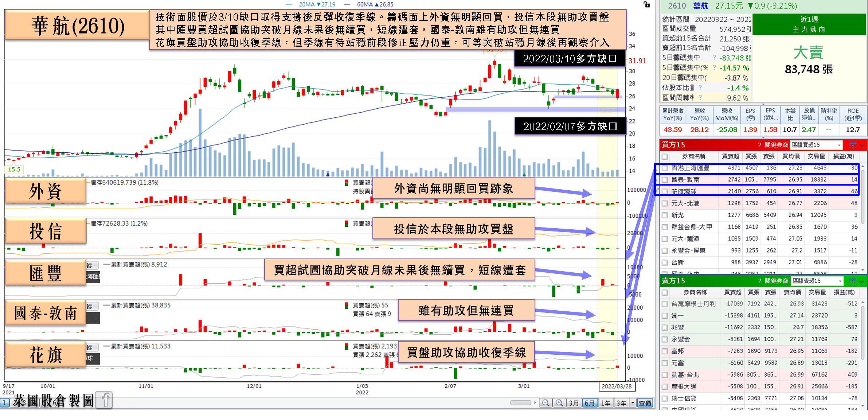Click the 永豐金 seller row

click(x=760, y=339)
